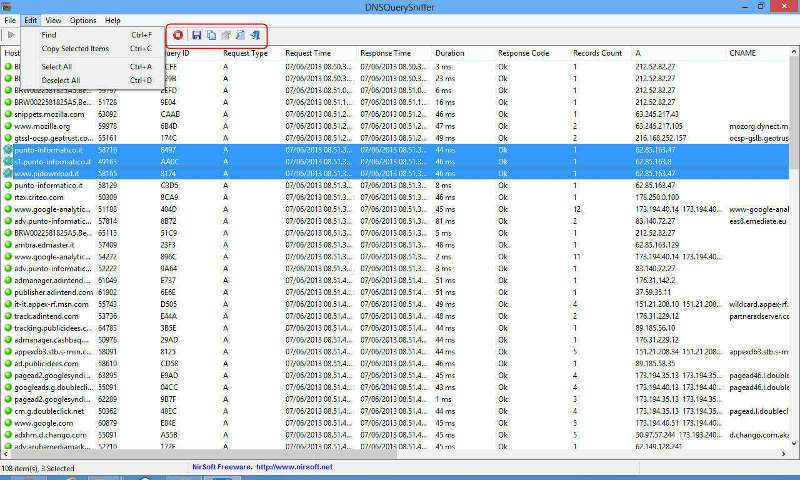
Task: Click Deselect All in the Edit menu
Action: click(61, 79)
